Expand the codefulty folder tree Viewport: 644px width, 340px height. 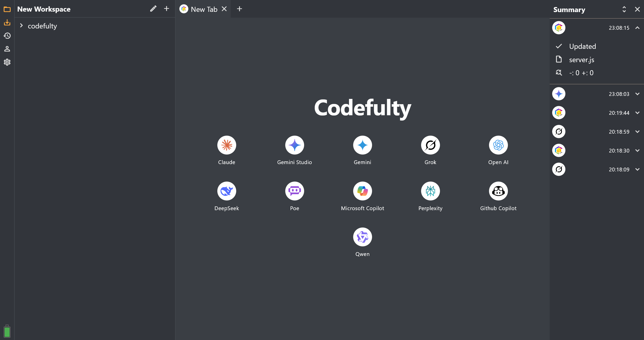click(x=21, y=26)
